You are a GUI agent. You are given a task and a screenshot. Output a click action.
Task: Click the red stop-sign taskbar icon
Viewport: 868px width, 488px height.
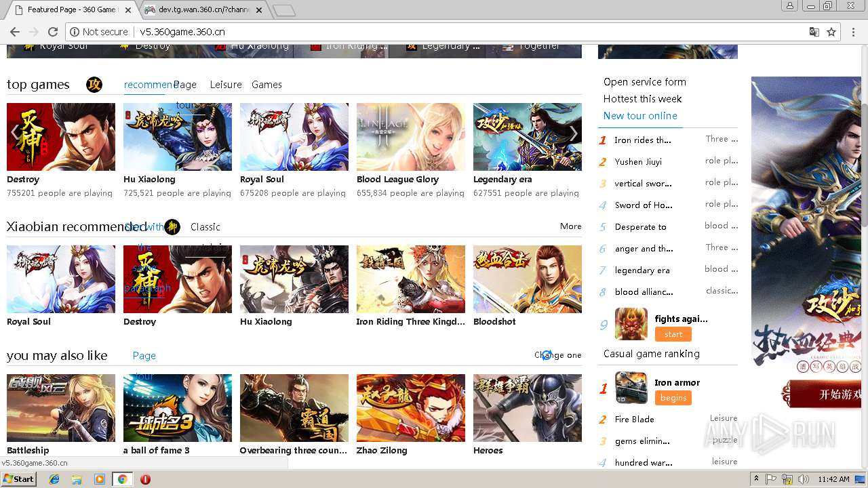pyautogui.click(x=145, y=479)
